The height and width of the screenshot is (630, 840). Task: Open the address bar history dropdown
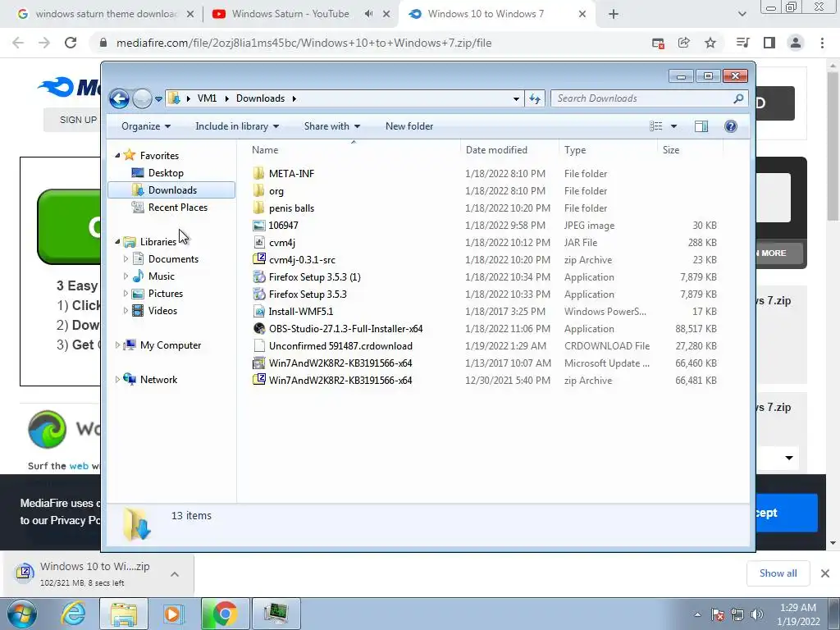[x=516, y=99]
